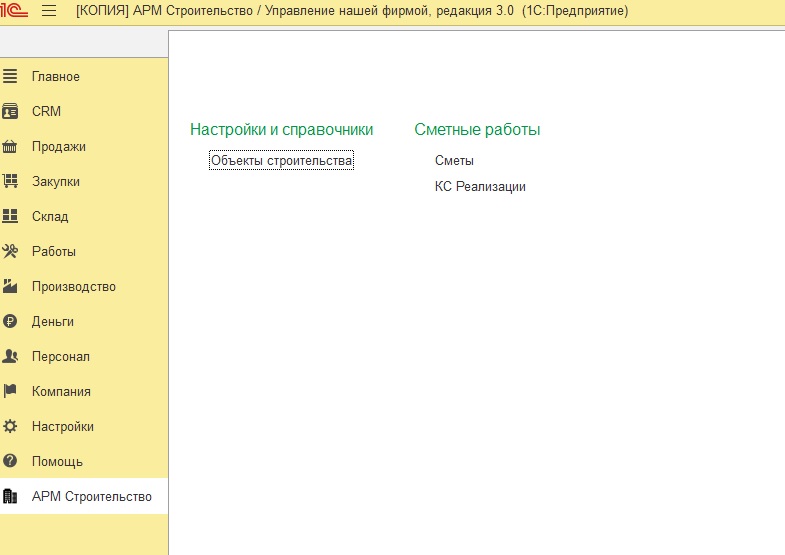Open the CRM section

(46, 111)
